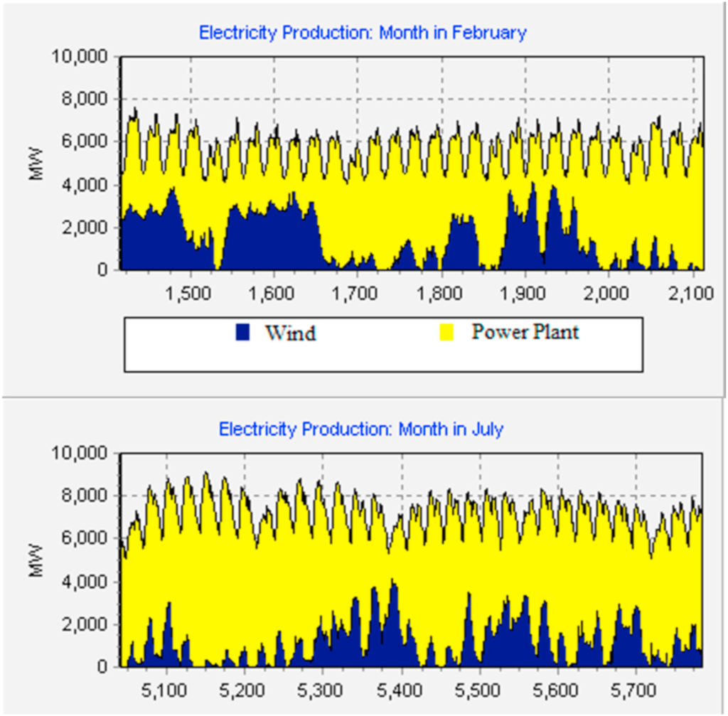Click the 1,500 x-axis tick label

pos(188,294)
